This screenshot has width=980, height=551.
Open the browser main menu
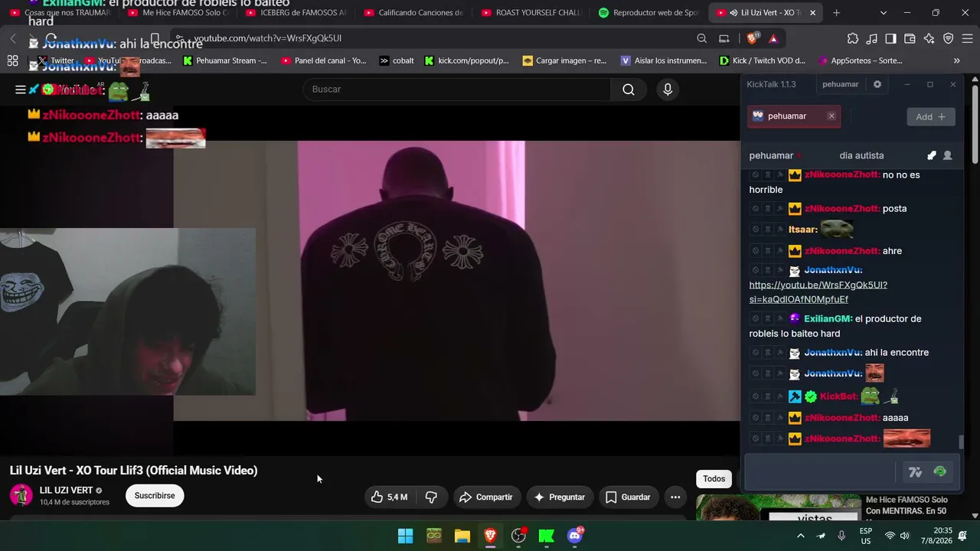(968, 38)
